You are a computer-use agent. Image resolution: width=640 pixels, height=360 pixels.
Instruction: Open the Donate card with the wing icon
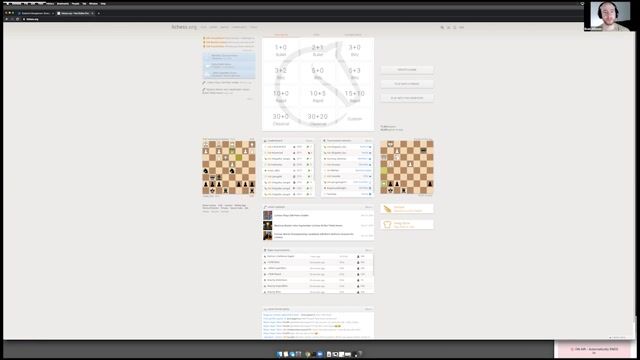click(407, 209)
